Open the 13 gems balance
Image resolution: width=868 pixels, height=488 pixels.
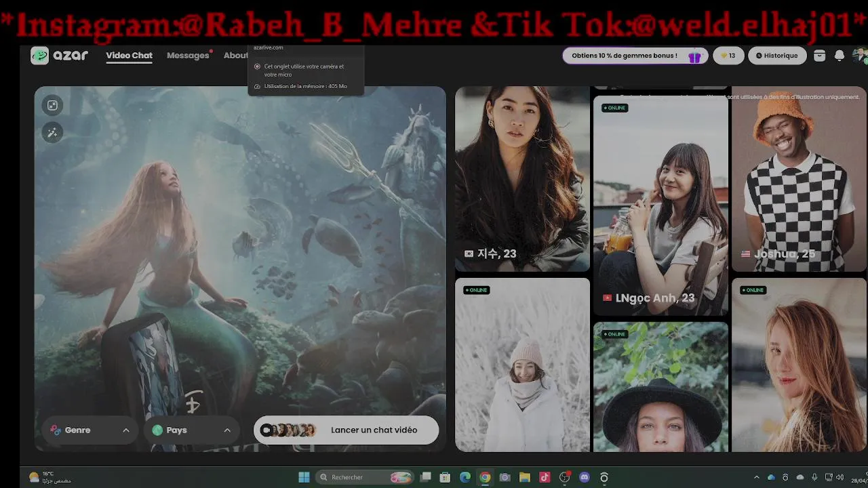click(x=728, y=56)
